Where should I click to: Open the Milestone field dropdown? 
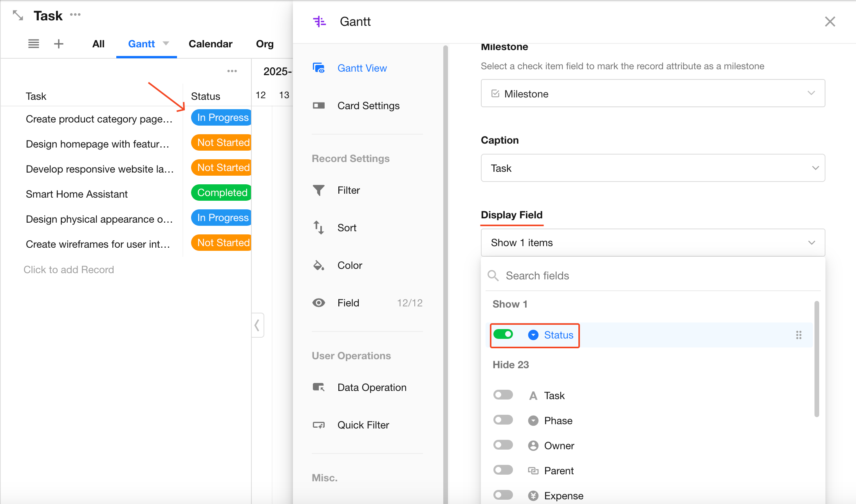[x=653, y=94]
